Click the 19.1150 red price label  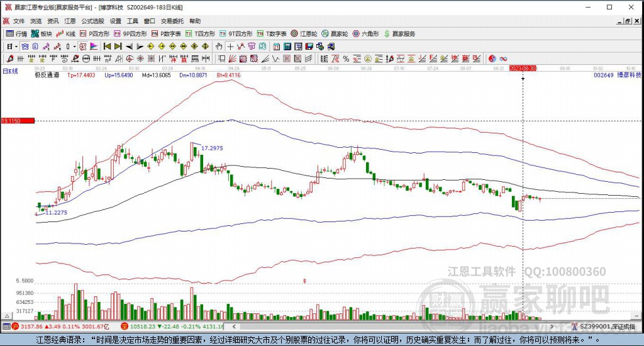coord(18,121)
